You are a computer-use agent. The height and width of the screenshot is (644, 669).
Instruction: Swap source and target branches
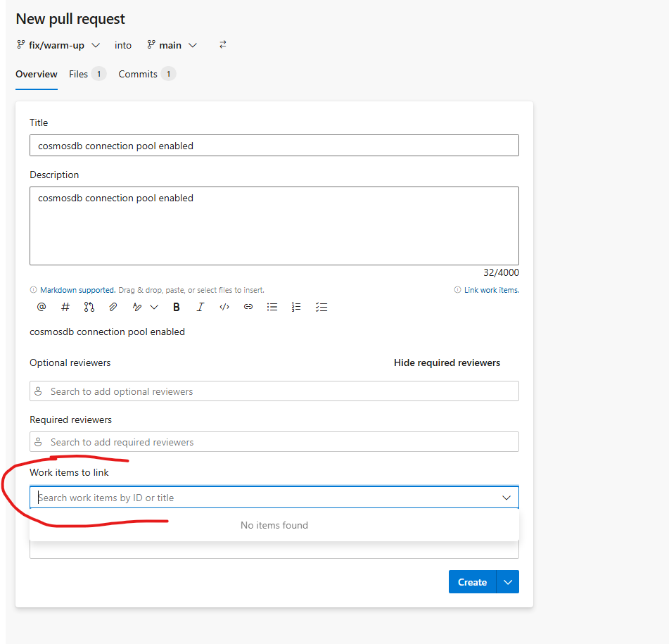tap(222, 44)
